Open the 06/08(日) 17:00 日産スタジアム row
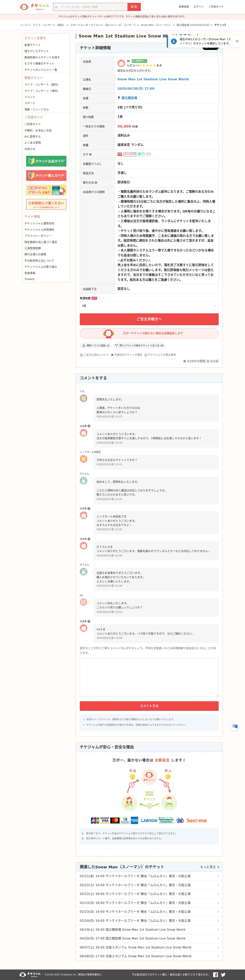The width and height of the screenshot is (245, 980). click(x=149, y=956)
